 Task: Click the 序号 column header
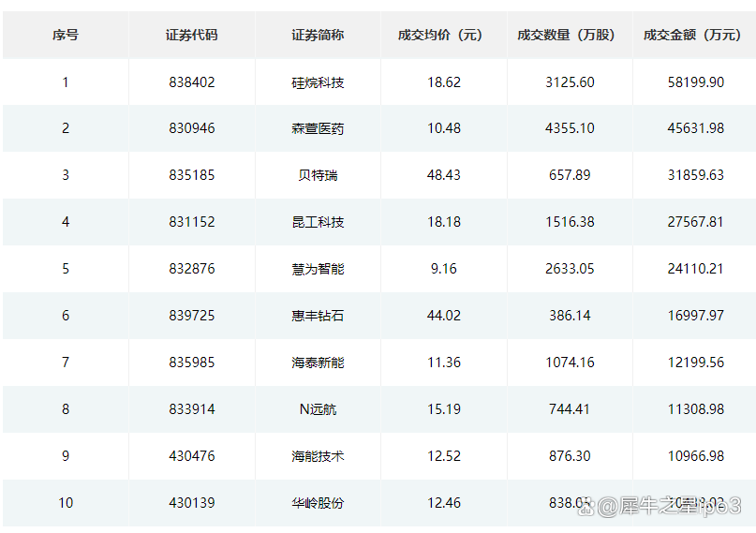point(66,36)
